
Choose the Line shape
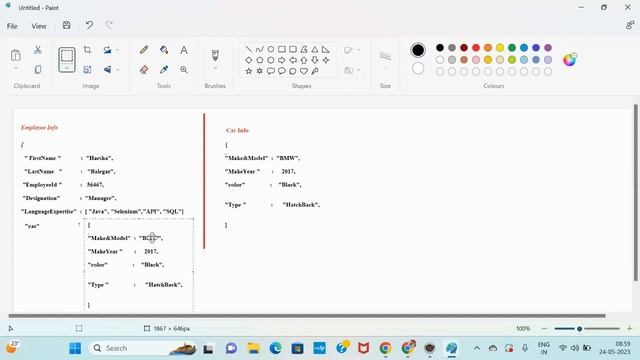(x=249, y=49)
